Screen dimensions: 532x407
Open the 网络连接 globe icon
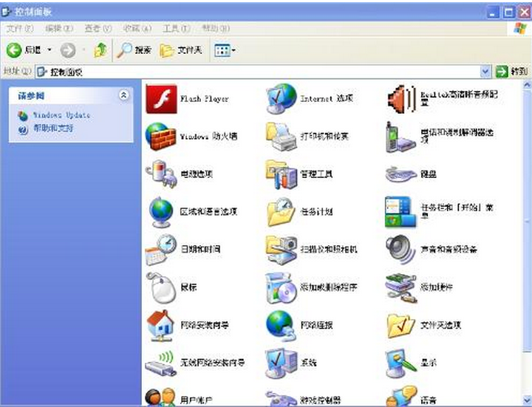281,326
